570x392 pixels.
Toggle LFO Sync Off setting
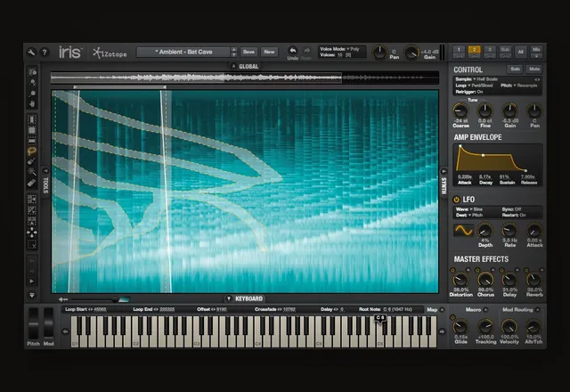coord(511,209)
